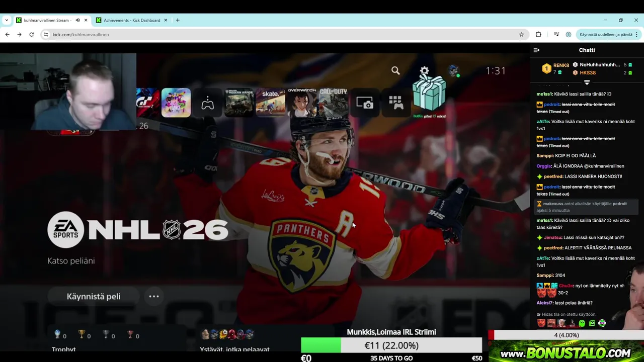Pick the rainbow clown emote
The height and width of the screenshot is (362, 644).
pyautogui.click(x=602, y=323)
